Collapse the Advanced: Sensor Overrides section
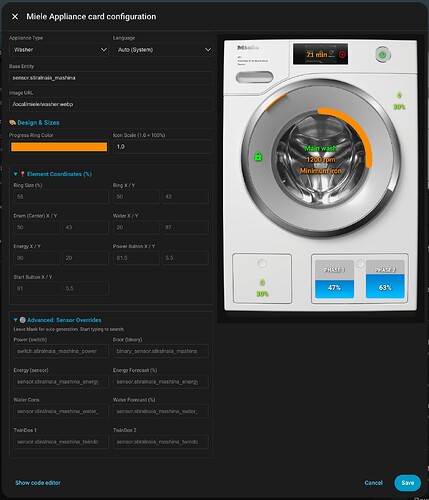The height and width of the screenshot is (500, 429). pyautogui.click(x=15, y=320)
